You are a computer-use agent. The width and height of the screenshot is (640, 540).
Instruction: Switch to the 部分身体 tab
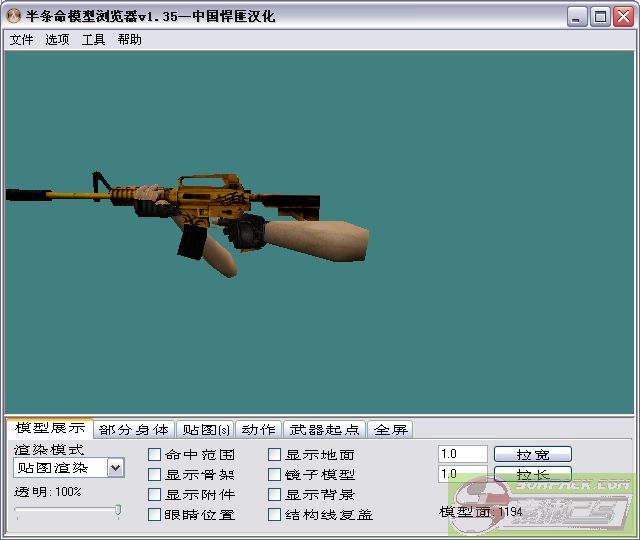point(134,429)
